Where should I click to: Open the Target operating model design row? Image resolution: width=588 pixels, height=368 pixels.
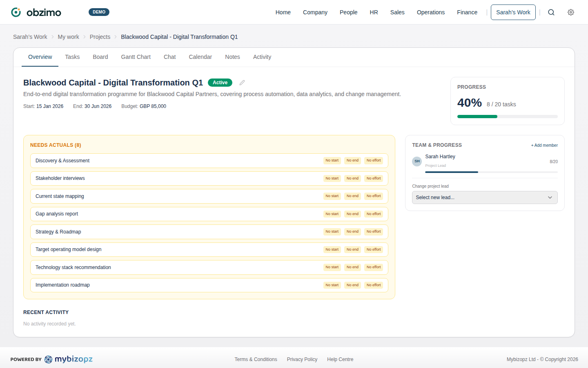(x=209, y=249)
